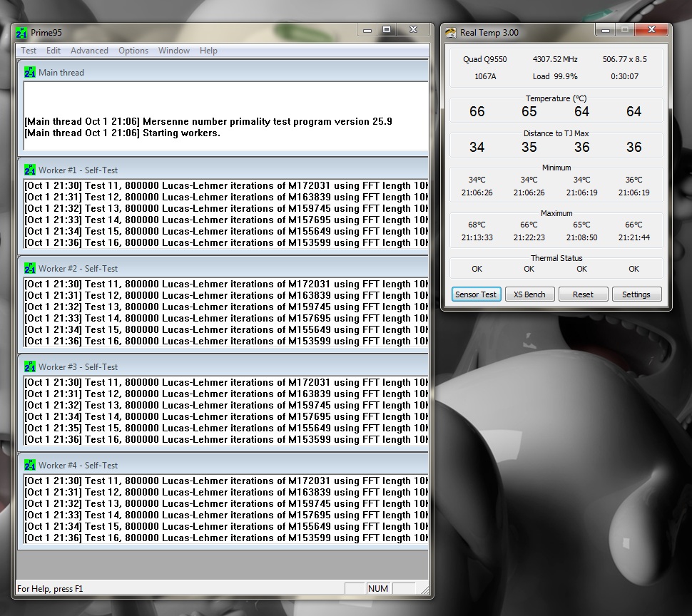Click the 21:13:33 maximum timestamp

477,237
